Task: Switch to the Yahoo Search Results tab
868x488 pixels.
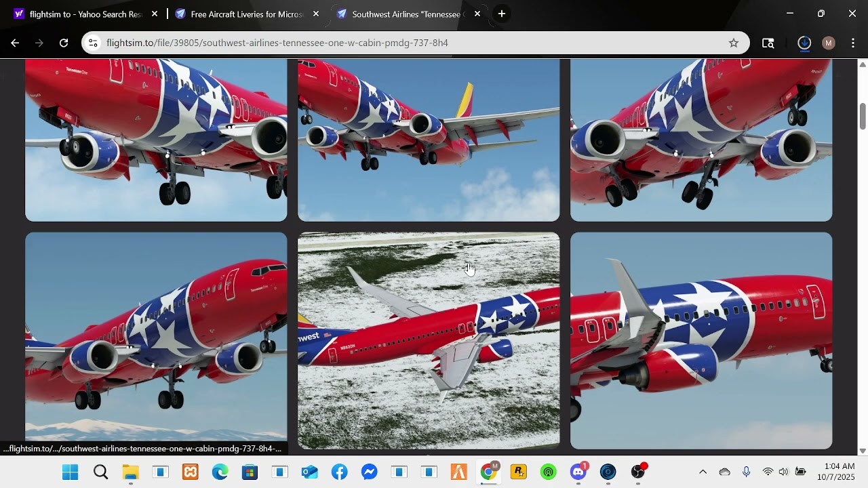Action: point(85,14)
